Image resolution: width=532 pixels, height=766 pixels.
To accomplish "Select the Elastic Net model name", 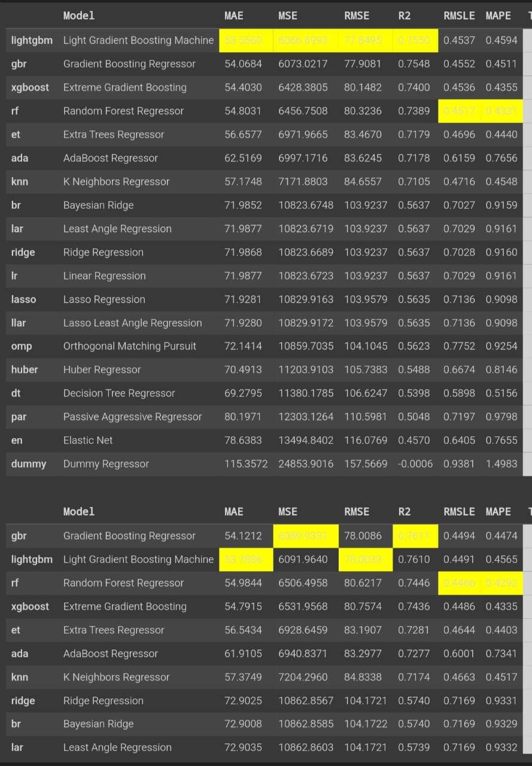I will coord(88,440).
